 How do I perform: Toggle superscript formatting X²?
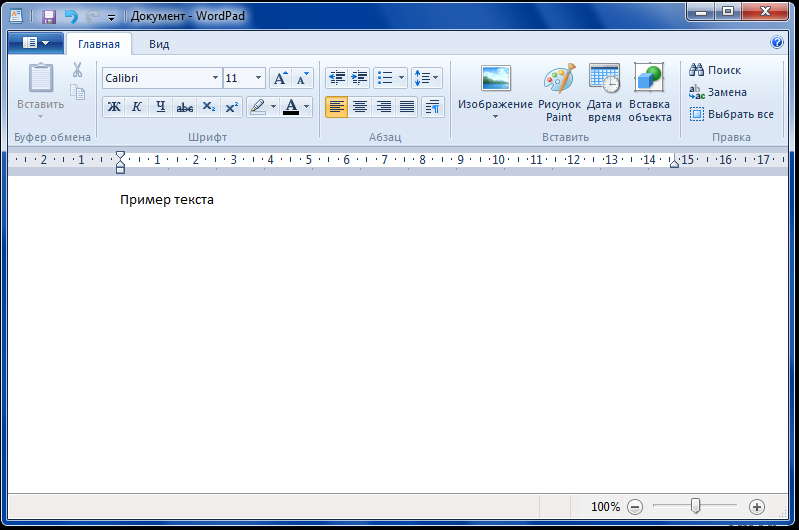click(231, 107)
